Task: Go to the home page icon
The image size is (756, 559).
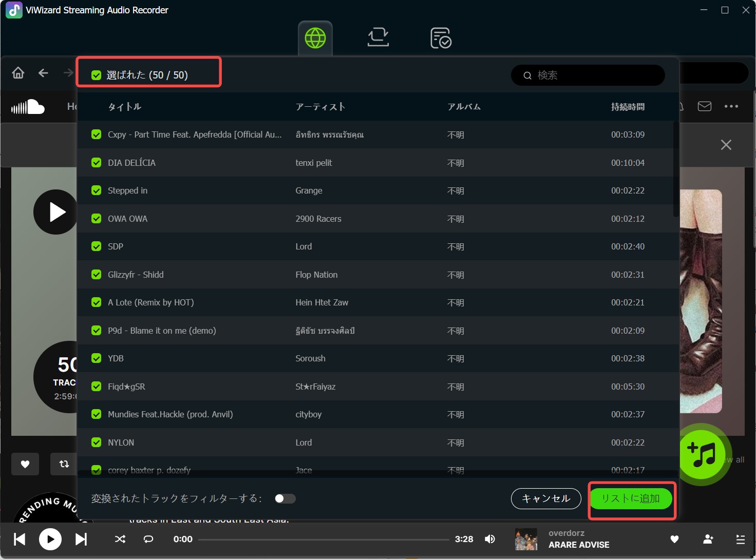Action: click(18, 73)
